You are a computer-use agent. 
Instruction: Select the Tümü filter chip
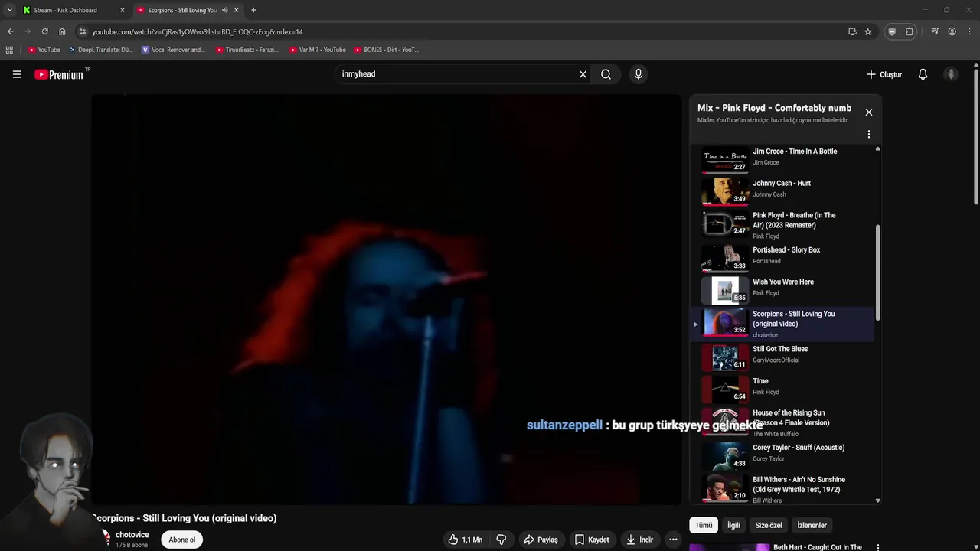coord(704,525)
